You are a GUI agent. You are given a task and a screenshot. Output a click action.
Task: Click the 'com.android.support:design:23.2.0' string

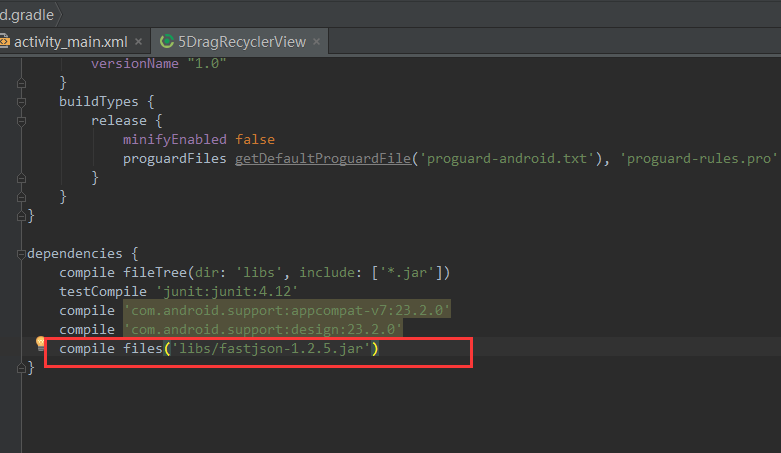[263, 329]
